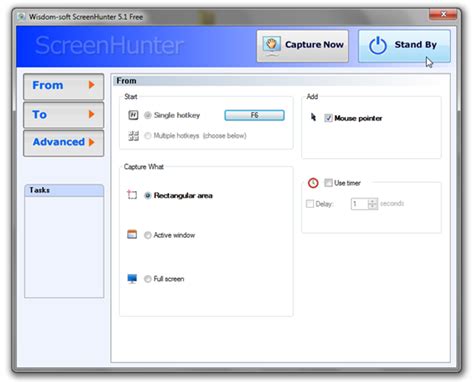Click the orange arrow on To tab

click(x=92, y=114)
